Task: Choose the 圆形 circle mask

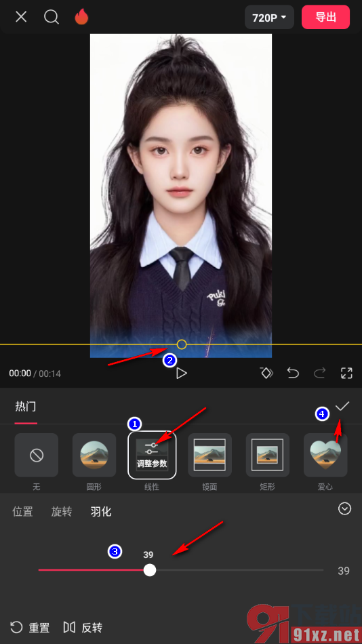Action: (x=94, y=455)
